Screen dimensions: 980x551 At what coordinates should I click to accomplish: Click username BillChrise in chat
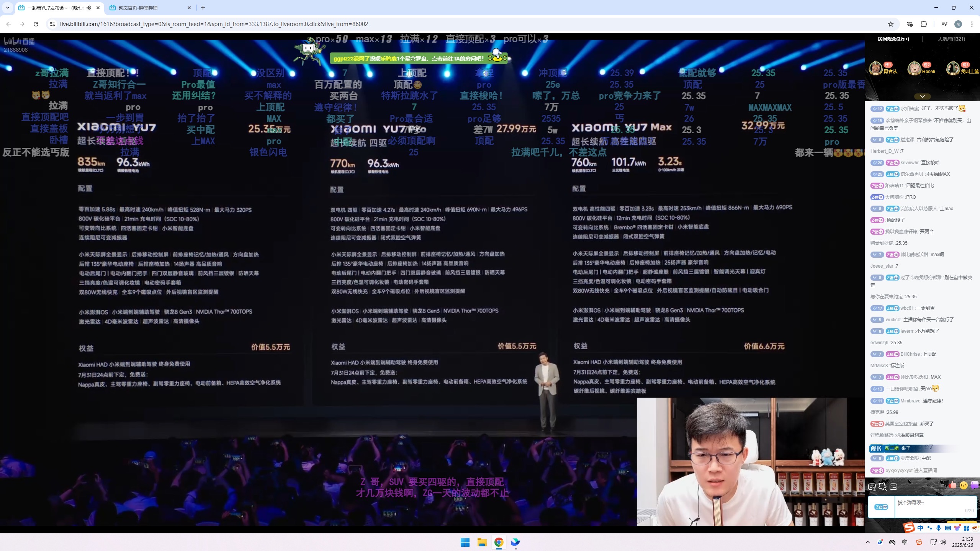(910, 354)
